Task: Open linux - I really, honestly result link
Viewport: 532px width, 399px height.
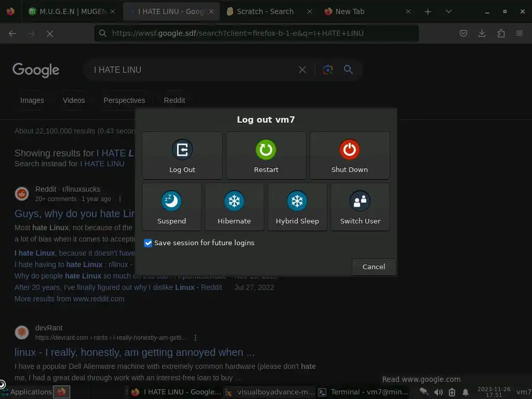Action: tap(135, 353)
